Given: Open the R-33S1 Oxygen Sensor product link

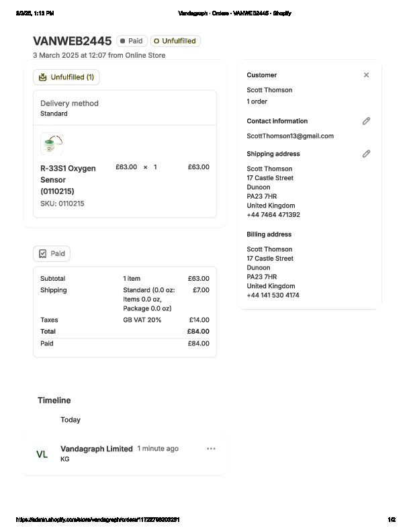Looking at the screenshot, I should click(x=68, y=179).
